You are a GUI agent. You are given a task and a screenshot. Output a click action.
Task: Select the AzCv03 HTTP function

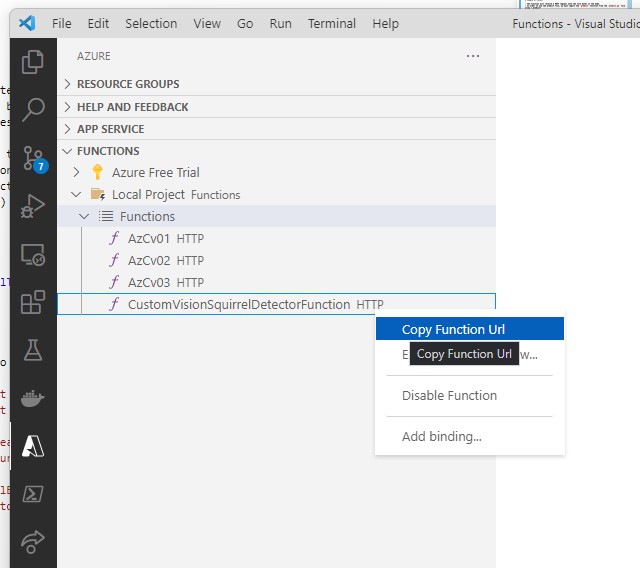pos(276,282)
